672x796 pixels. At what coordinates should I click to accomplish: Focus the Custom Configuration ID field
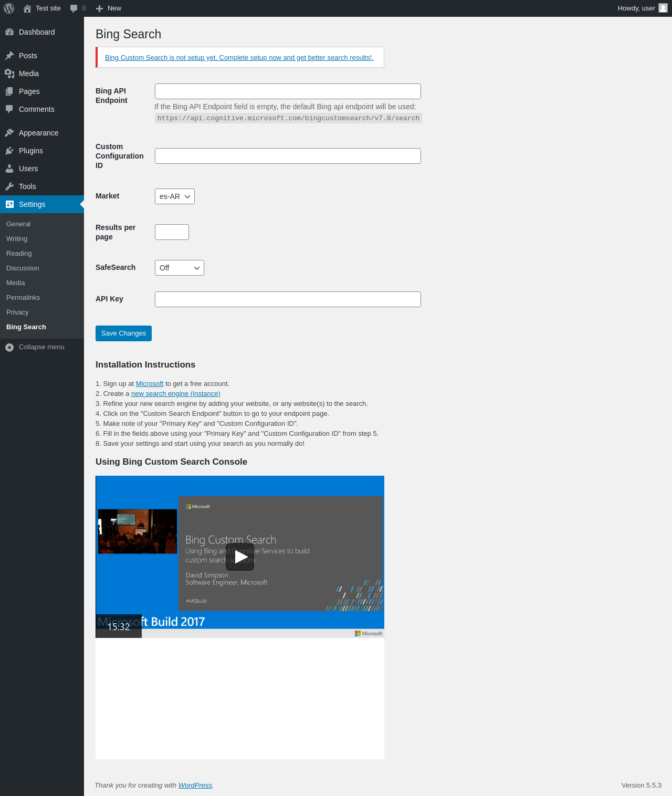click(x=288, y=156)
